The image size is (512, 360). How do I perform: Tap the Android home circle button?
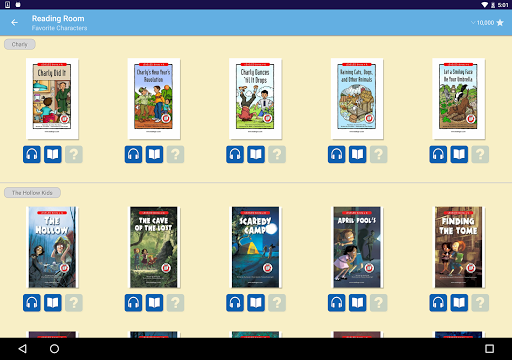(54, 349)
